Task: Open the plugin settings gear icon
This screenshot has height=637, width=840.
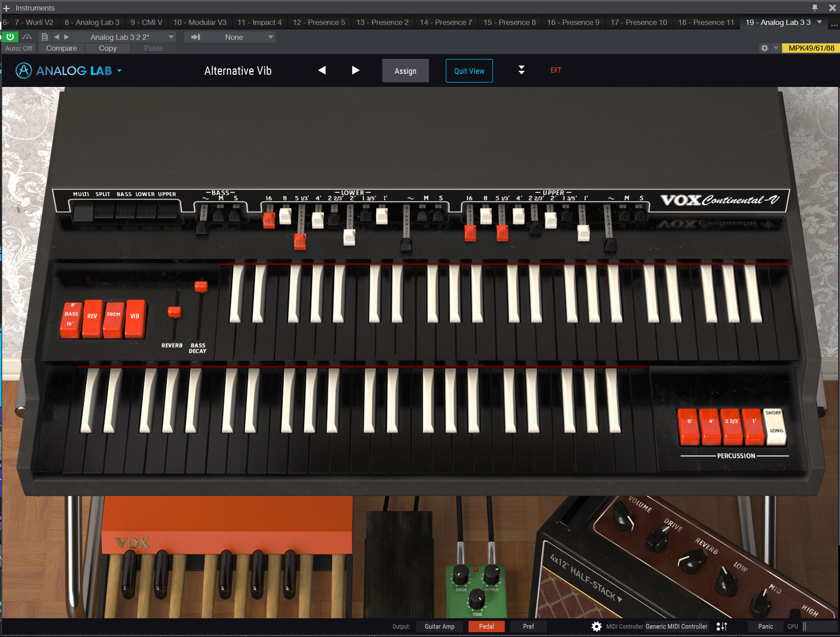Action: 764,48
